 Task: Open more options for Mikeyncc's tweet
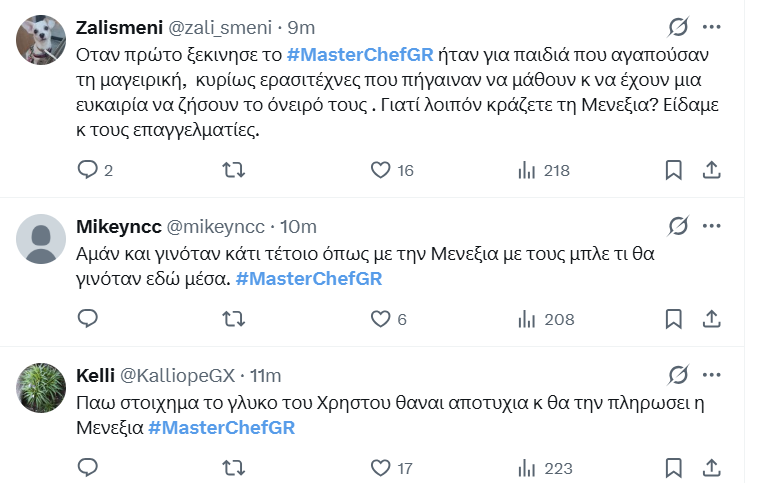pos(711,226)
